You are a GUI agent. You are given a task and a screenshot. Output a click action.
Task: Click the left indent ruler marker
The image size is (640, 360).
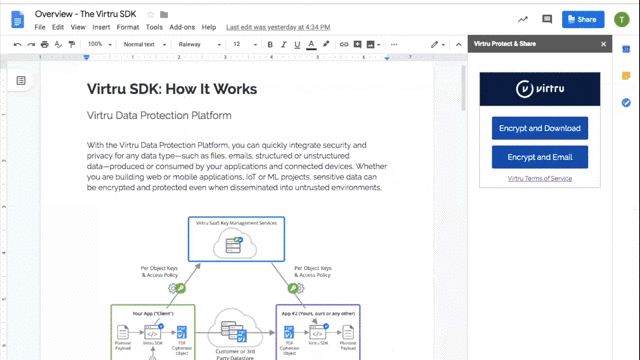coord(86,58)
